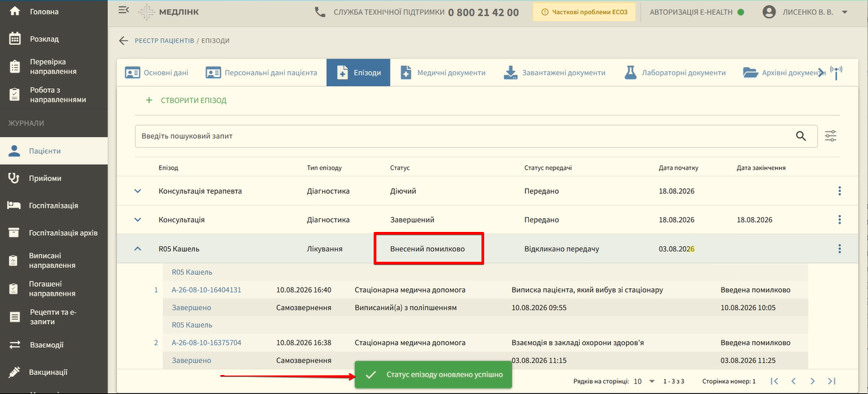Click the broadcast antenna icon in tab bar
This screenshot has height=394, width=868.
pyautogui.click(x=836, y=73)
